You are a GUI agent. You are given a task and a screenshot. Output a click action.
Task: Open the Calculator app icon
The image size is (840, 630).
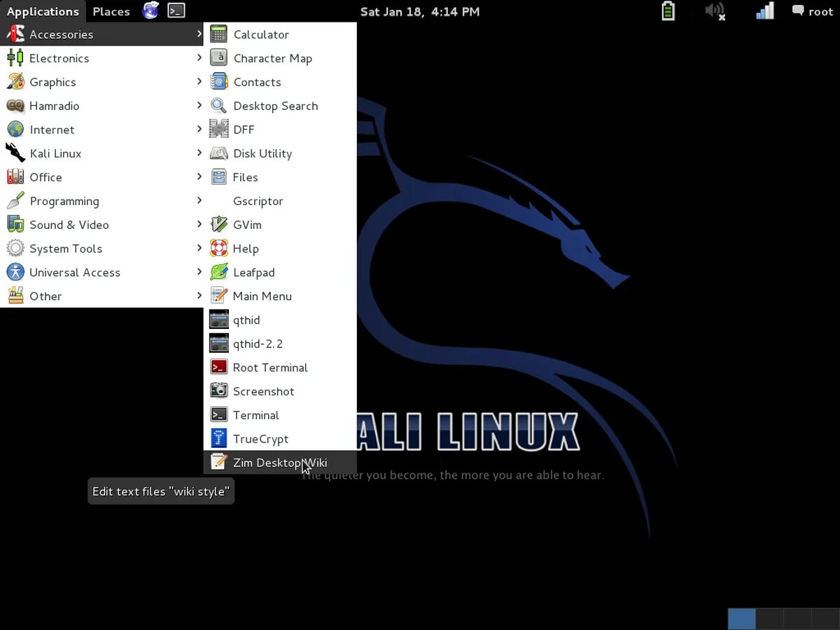219,34
